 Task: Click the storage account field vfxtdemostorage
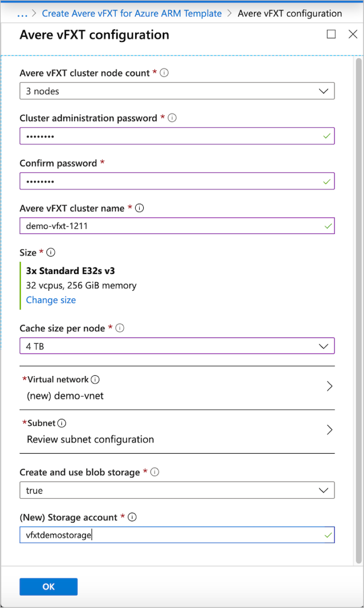177,535
